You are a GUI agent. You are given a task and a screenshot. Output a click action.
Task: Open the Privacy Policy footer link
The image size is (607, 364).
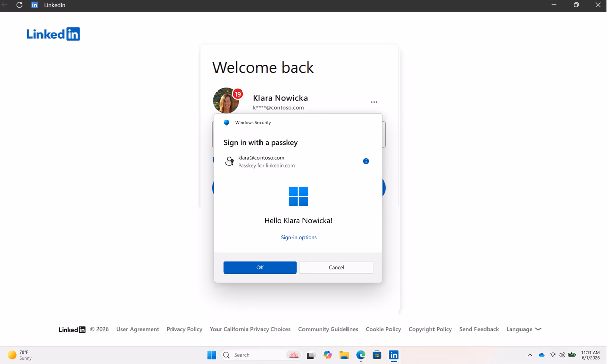pos(184,329)
